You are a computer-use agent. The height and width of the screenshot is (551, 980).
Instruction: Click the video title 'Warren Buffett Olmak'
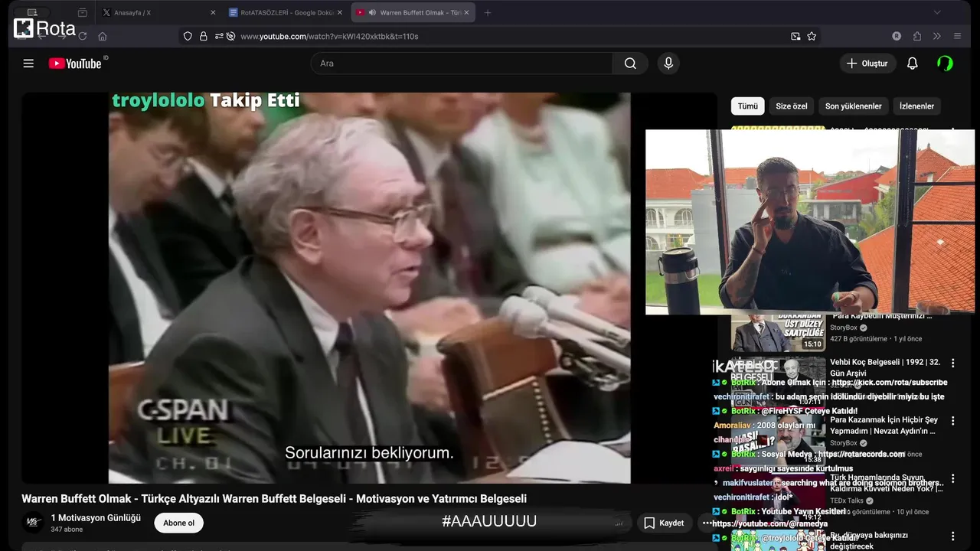pos(274,499)
